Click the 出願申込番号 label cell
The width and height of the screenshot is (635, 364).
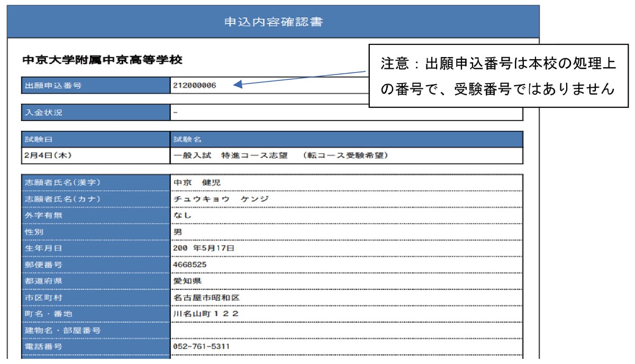coord(96,85)
